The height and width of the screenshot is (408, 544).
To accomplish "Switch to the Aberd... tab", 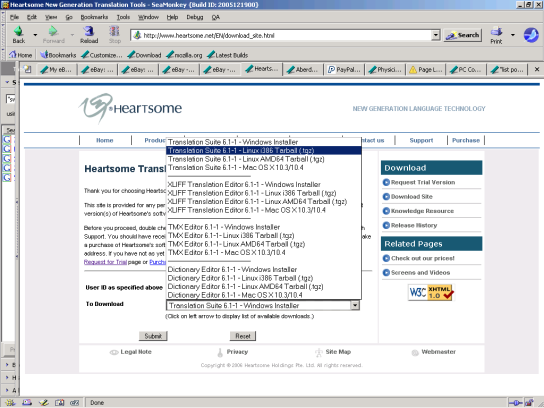I will pos(303,70).
